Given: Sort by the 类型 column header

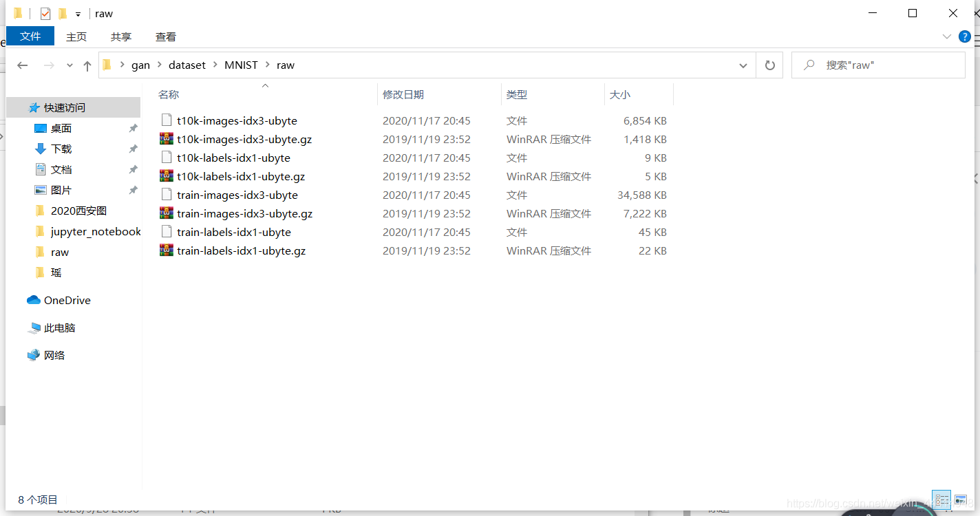Looking at the screenshot, I should coord(517,95).
